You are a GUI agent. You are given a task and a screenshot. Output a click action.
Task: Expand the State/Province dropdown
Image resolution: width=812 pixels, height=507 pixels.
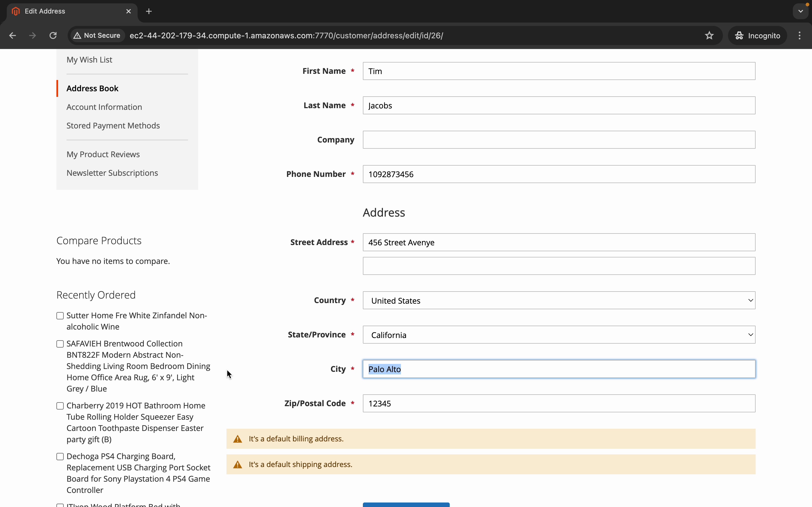tap(559, 335)
